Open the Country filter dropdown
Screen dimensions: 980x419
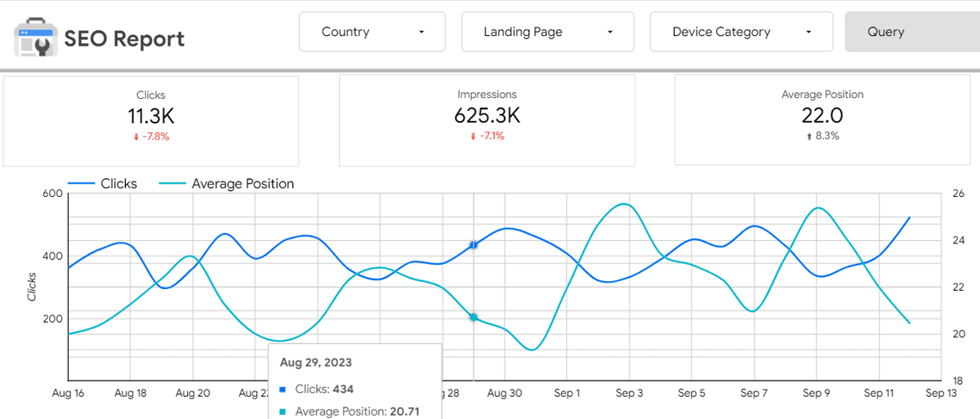click(x=372, y=32)
